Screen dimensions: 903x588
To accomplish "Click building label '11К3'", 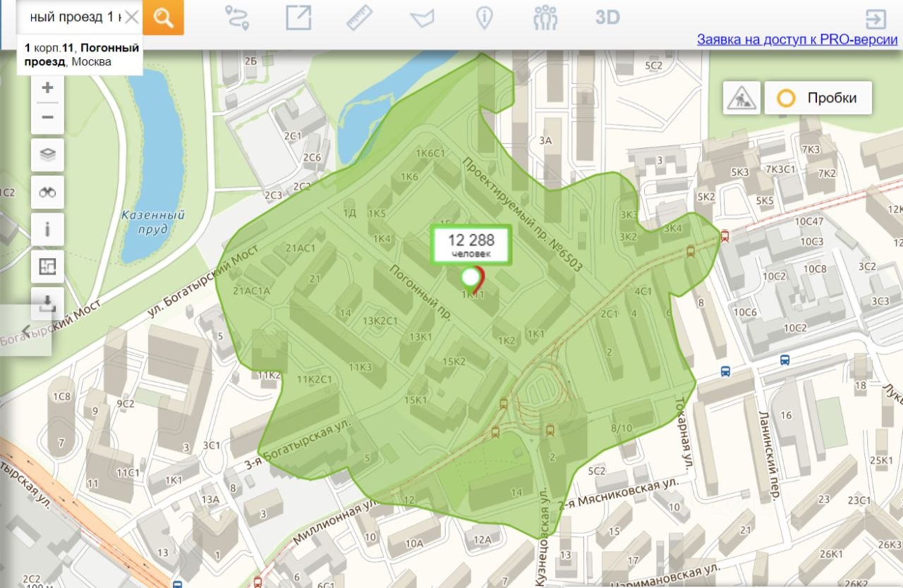I will [x=360, y=367].
